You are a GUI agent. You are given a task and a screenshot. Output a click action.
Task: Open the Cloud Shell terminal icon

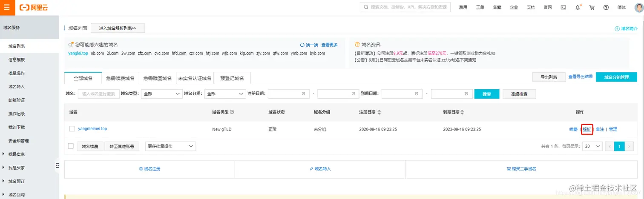click(x=563, y=7)
